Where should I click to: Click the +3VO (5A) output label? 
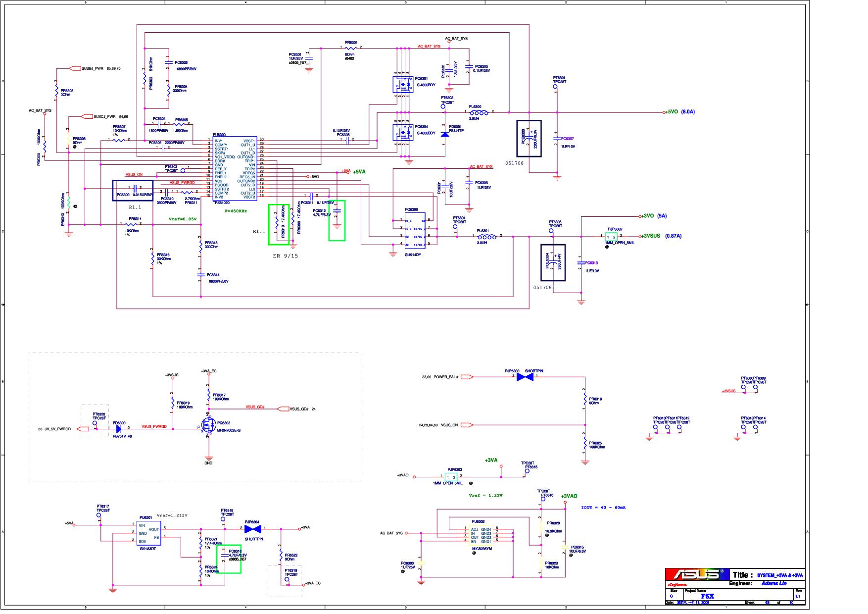coord(653,216)
